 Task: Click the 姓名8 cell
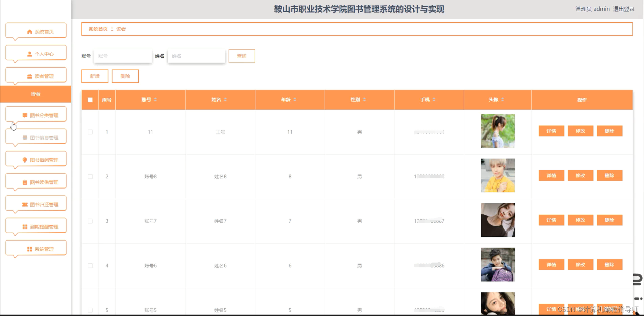tap(220, 177)
